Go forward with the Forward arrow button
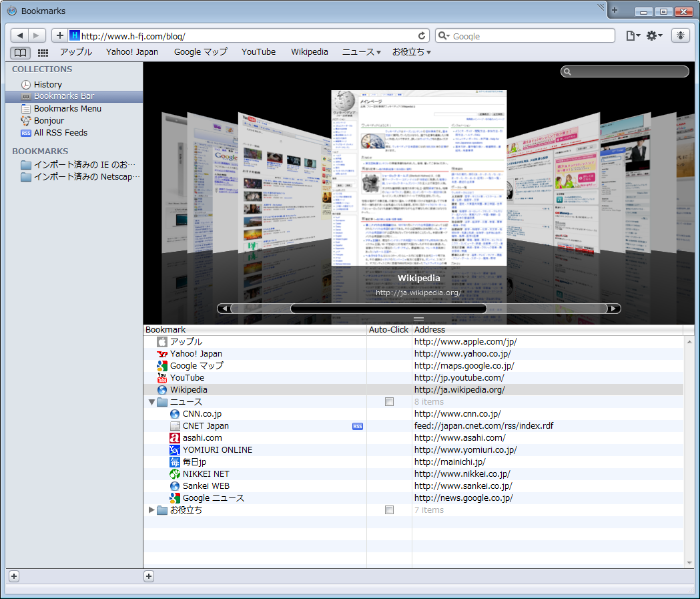 (x=37, y=35)
